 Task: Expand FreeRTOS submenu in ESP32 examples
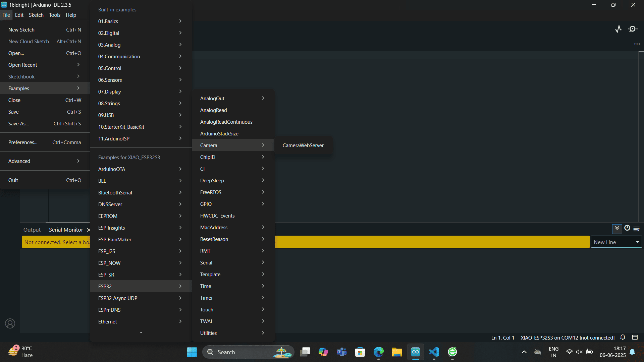pos(233,192)
